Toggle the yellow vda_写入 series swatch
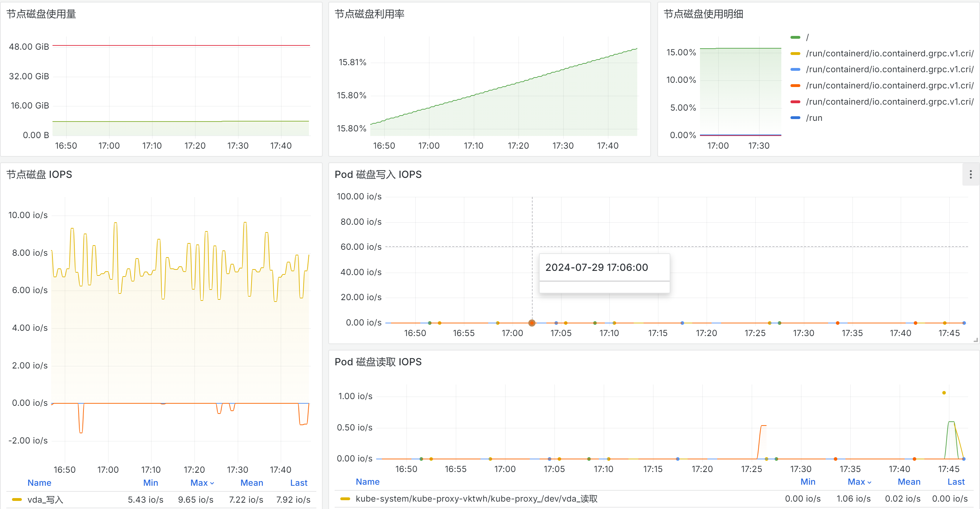This screenshot has width=980, height=509. pyautogui.click(x=17, y=499)
